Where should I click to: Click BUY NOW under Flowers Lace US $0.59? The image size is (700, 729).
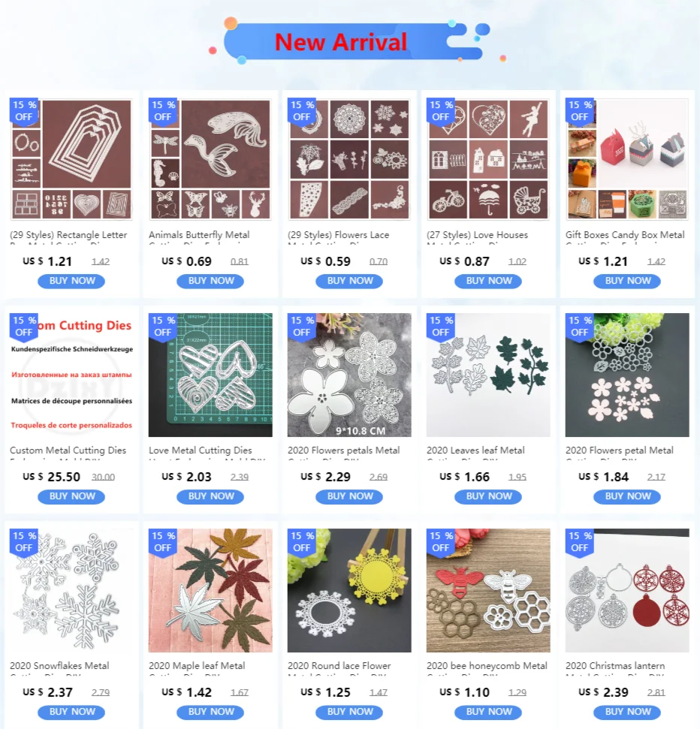(349, 281)
